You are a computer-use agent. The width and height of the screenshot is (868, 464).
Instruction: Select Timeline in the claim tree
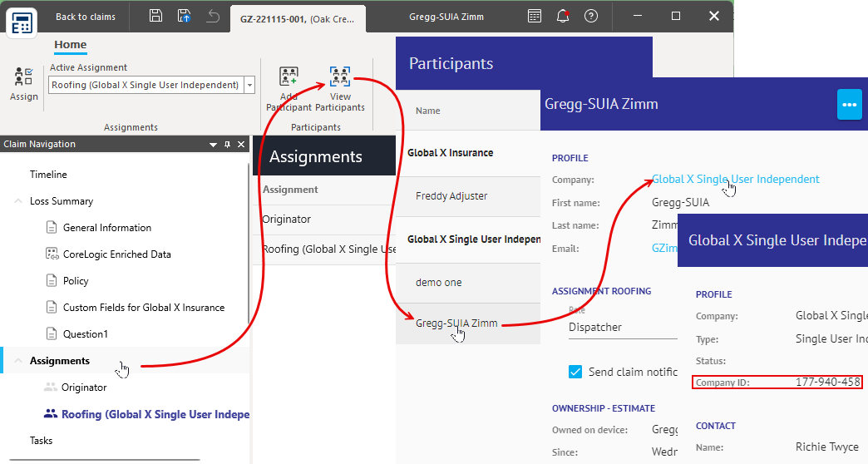coord(48,175)
